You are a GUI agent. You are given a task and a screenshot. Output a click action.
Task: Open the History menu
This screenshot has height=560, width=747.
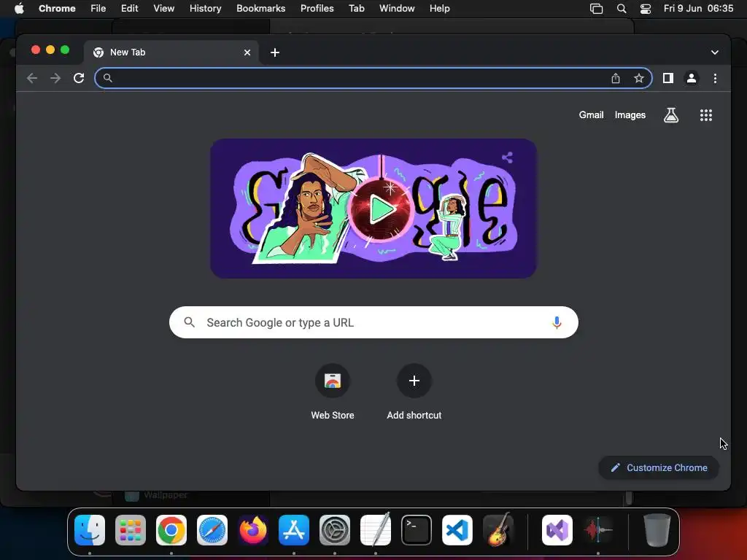click(x=205, y=9)
